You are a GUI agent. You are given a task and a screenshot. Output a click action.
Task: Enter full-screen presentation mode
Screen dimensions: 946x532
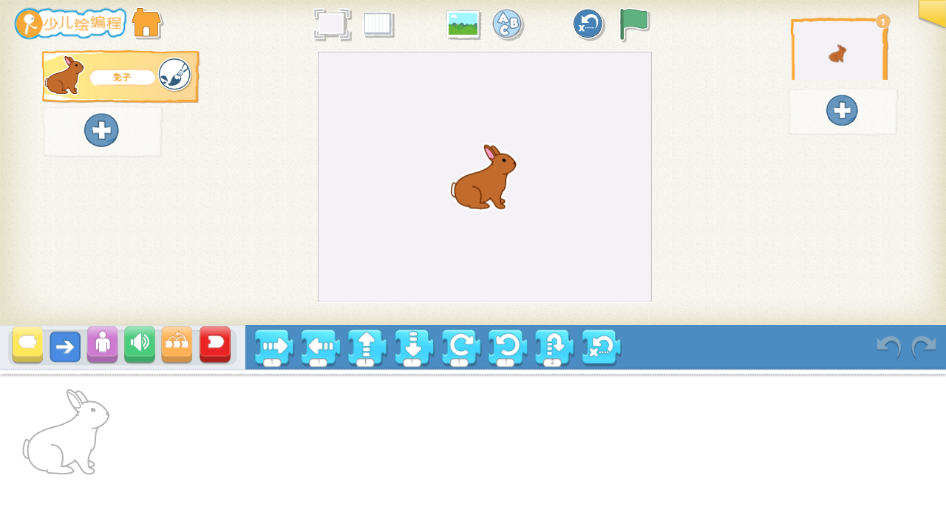pos(332,24)
